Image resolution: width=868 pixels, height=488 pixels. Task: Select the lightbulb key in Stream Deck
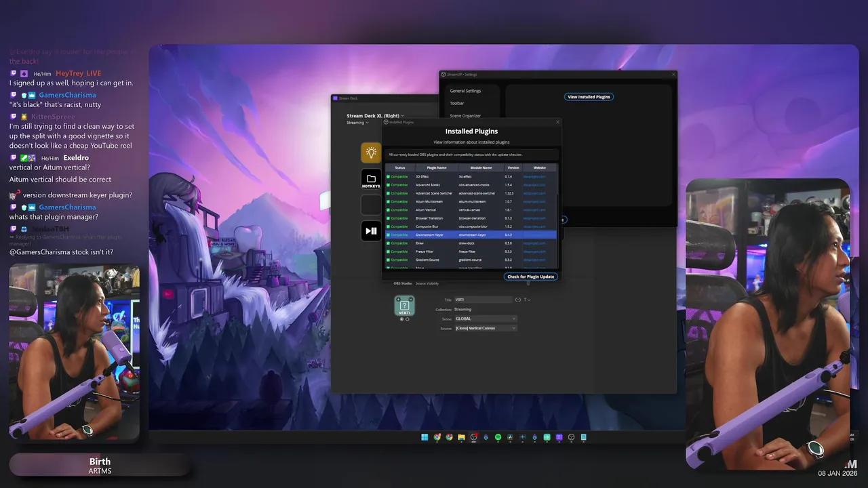(371, 152)
